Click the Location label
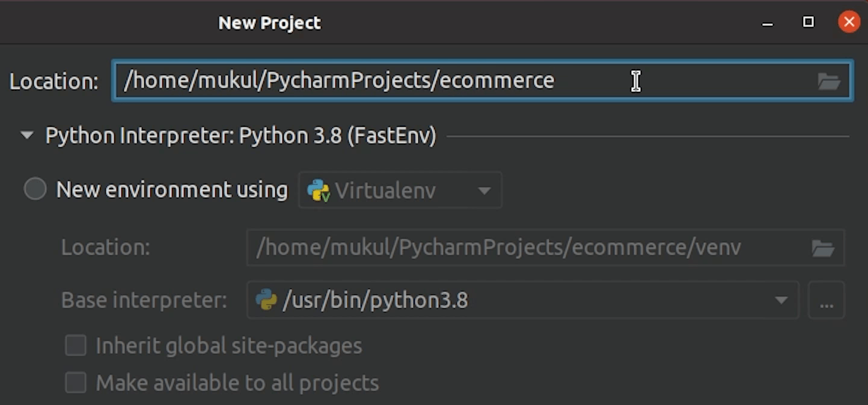 (x=53, y=81)
